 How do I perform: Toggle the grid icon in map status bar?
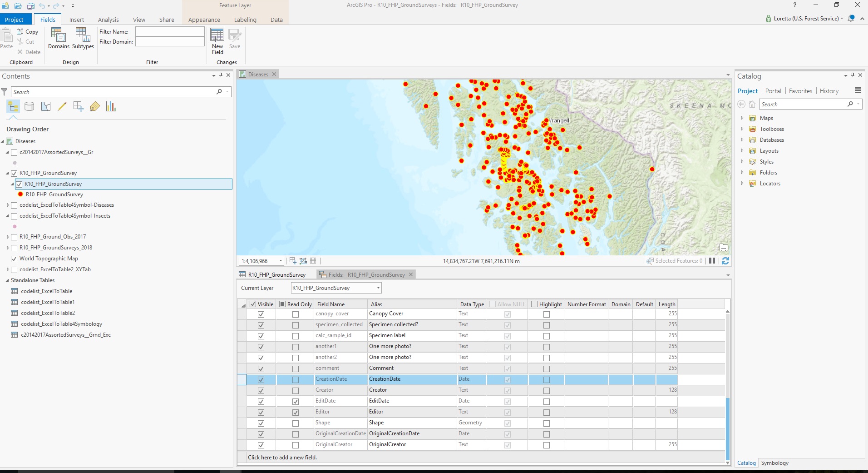point(313,261)
